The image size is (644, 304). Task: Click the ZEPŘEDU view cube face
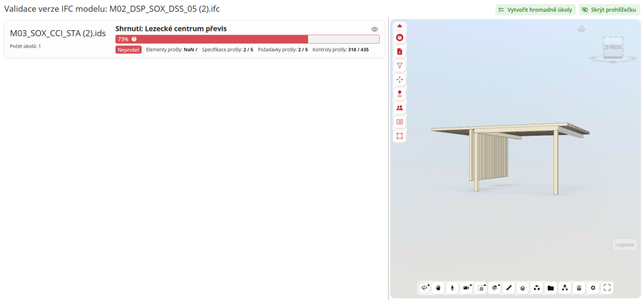[612, 48]
